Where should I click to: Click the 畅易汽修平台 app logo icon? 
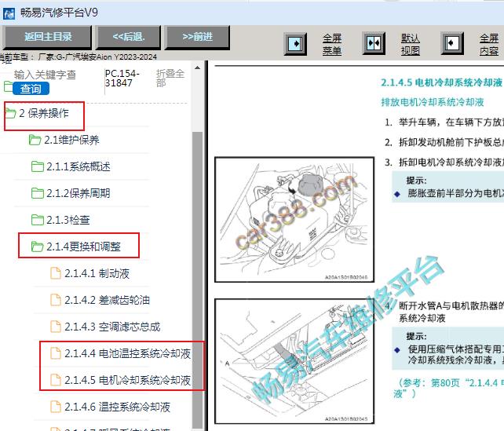[9, 13]
